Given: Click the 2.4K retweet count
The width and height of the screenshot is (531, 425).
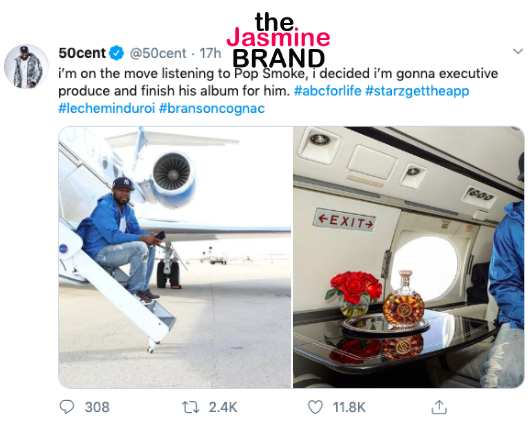Looking at the screenshot, I should pos(223,407).
